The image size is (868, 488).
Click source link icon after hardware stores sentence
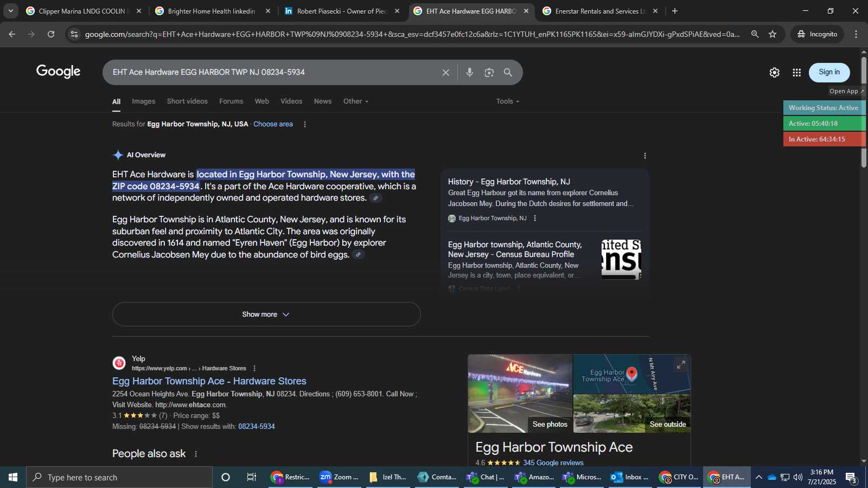click(x=375, y=198)
